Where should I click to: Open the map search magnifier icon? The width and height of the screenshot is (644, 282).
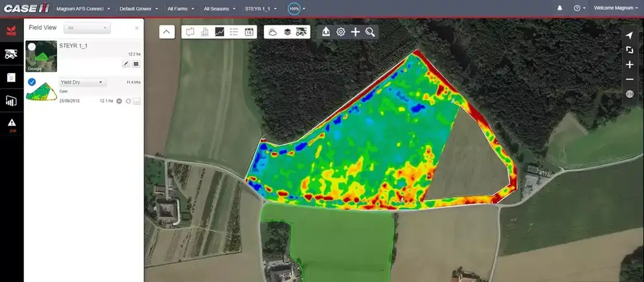click(x=370, y=32)
